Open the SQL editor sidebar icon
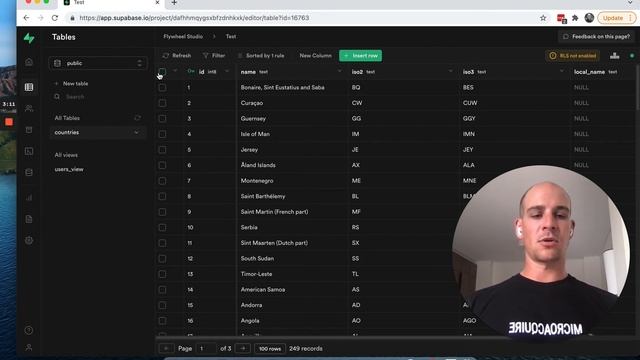Viewport: 640px width, 360px height. click(29, 151)
